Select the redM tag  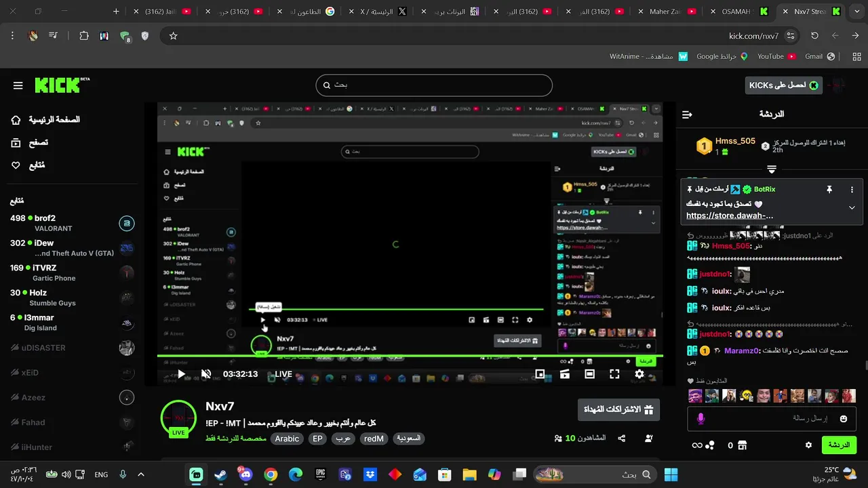pos(374,439)
